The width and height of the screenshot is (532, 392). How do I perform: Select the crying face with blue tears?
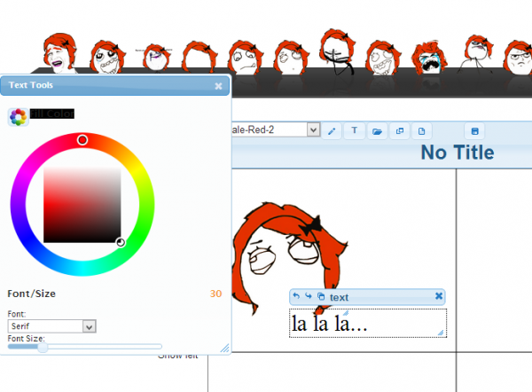429,58
